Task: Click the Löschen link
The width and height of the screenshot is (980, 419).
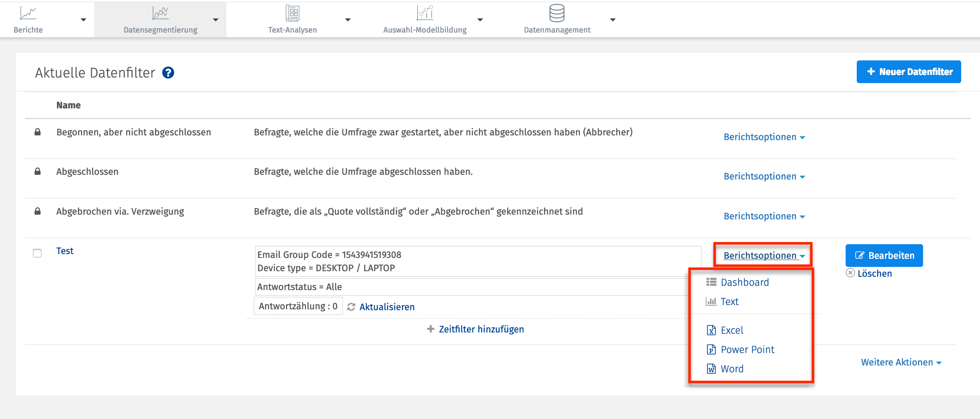Action: [875, 273]
